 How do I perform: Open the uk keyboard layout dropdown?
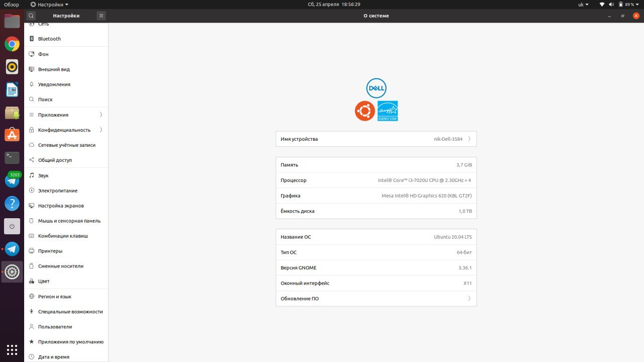(583, 5)
